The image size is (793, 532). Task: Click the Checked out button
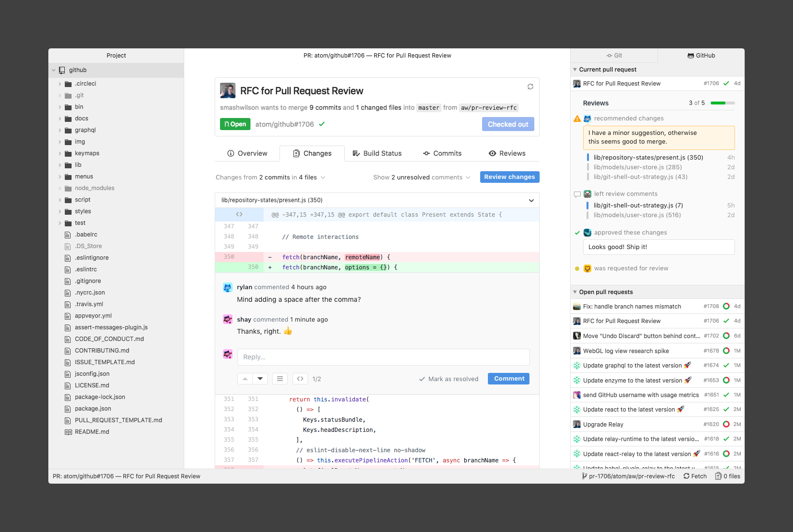click(x=508, y=124)
